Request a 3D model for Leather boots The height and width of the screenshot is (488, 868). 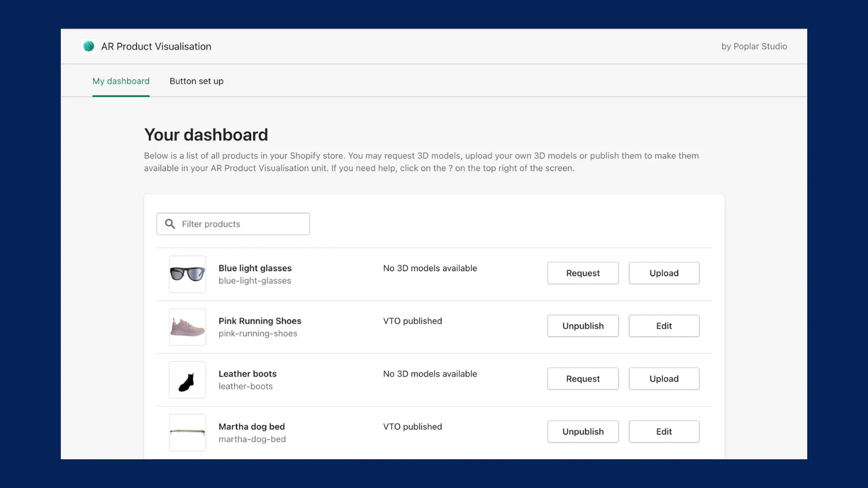coord(583,379)
